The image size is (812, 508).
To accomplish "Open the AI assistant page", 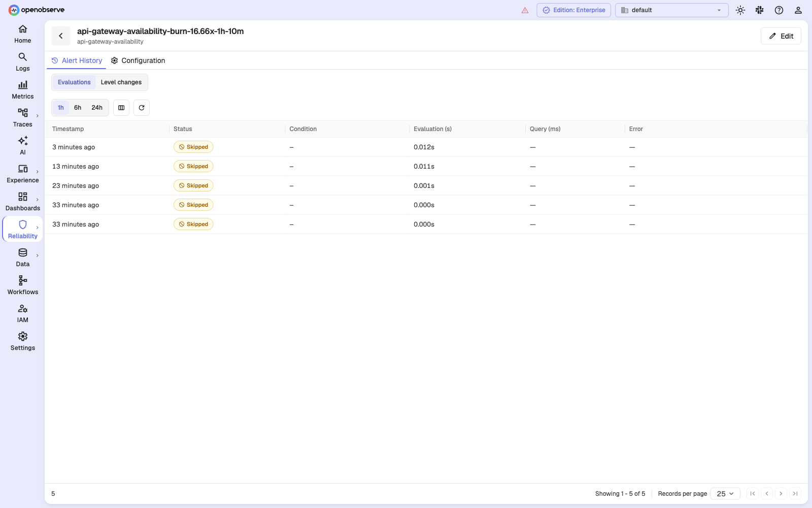I will coord(23,146).
